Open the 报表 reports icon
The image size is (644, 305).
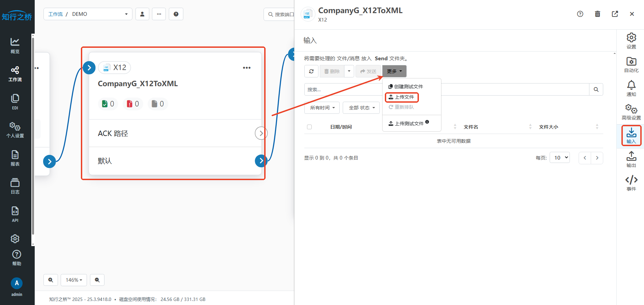(x=15, y=158)
